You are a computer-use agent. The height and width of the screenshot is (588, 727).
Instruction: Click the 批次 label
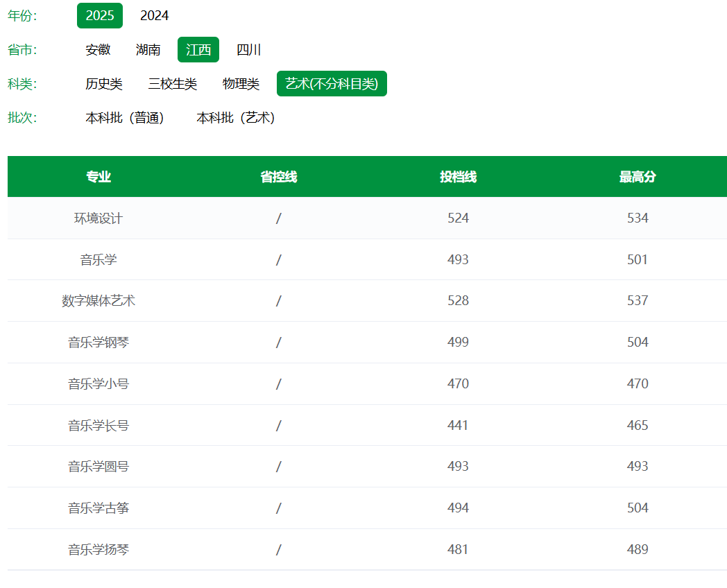point(22,118)
